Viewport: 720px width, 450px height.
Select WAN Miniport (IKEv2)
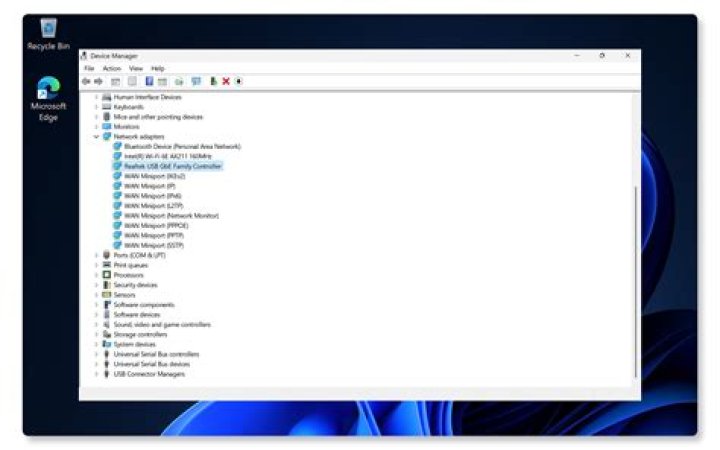point(155,176)
